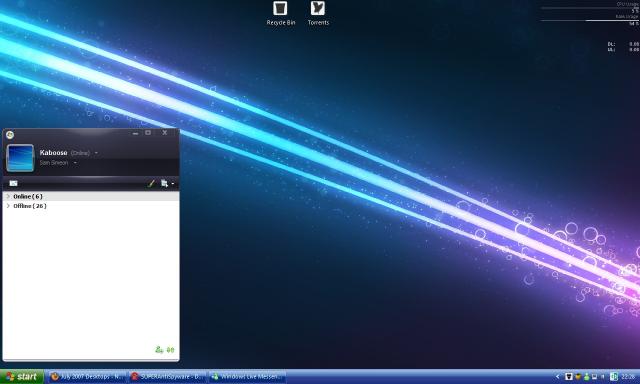Click the green Messenger buddy tray icon
The height and width of the screenshot is (384, 640).
pos(587,377)
